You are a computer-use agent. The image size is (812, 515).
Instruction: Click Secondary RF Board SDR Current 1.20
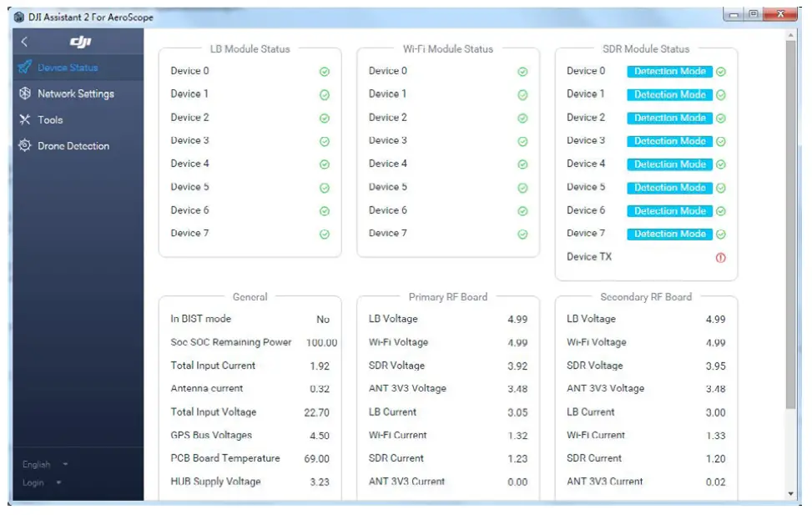coord(716,458)
